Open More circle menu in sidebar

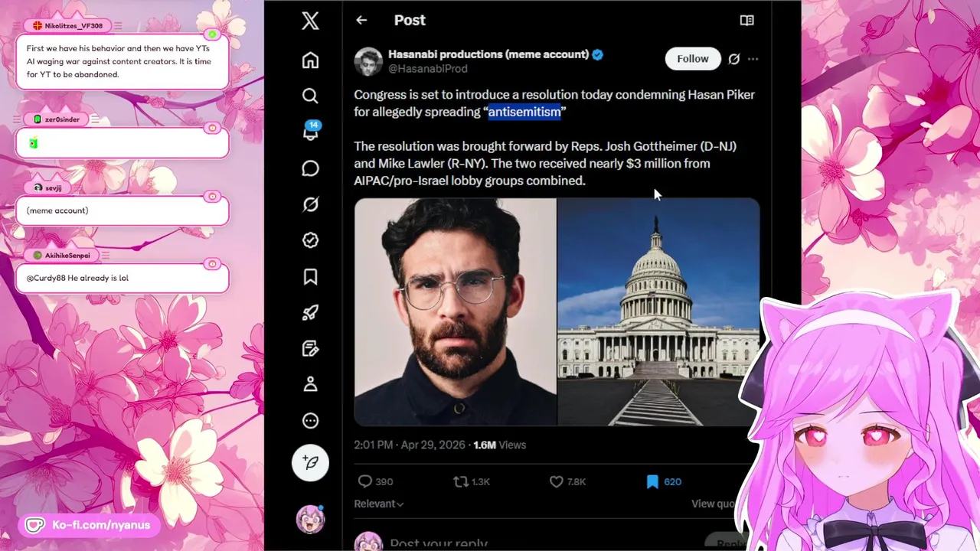[310, 420]
